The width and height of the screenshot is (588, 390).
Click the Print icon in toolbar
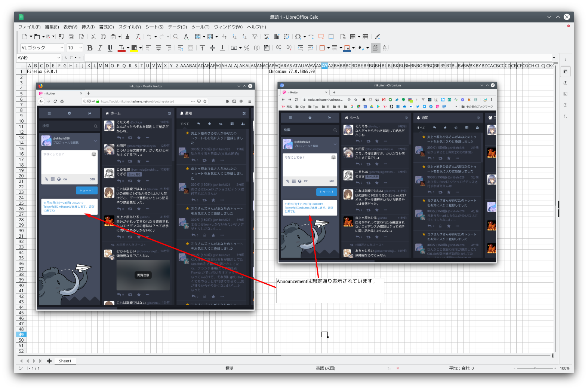coord(71,37)
